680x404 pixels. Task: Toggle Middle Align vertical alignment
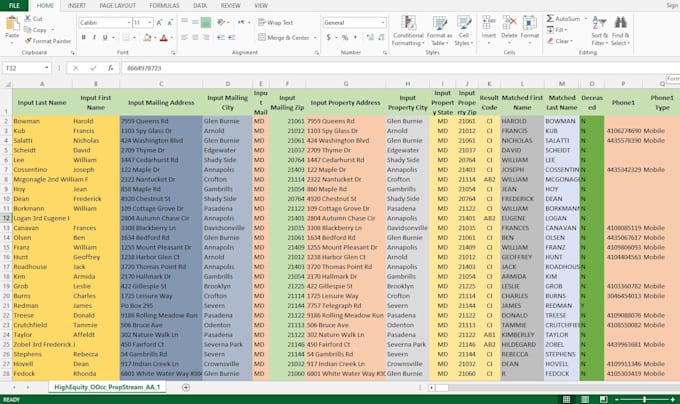(x=195, y=22)
